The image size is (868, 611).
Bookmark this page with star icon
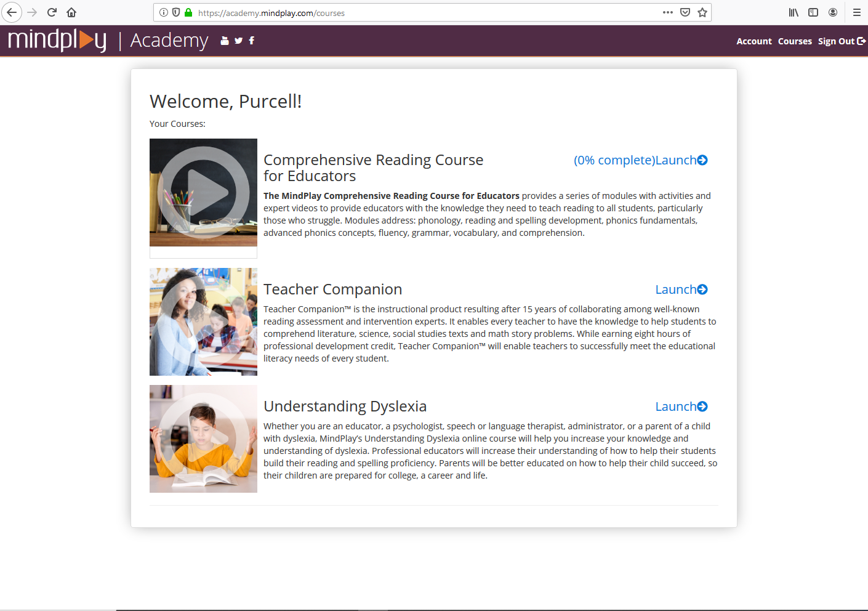(x=702, y=12)
